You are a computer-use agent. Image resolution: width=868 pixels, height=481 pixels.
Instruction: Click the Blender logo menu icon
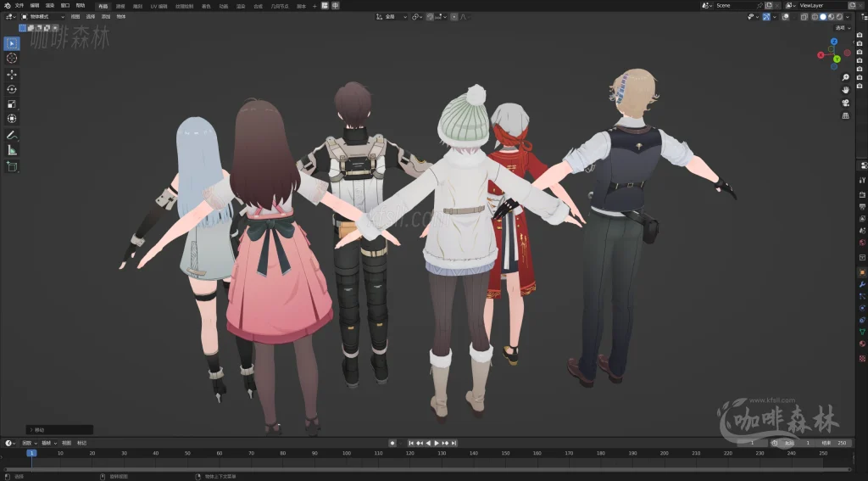pyautogui.click(x=7, y=6)
